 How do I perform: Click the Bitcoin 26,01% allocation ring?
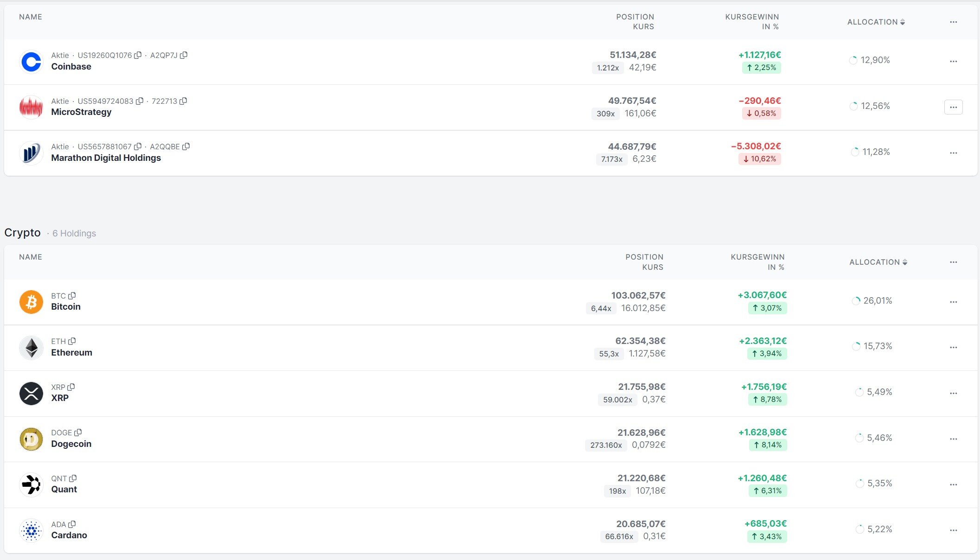pos(856,301)
